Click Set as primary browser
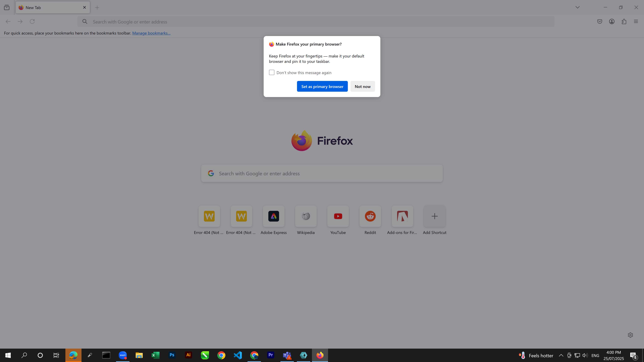 (322, 86)
